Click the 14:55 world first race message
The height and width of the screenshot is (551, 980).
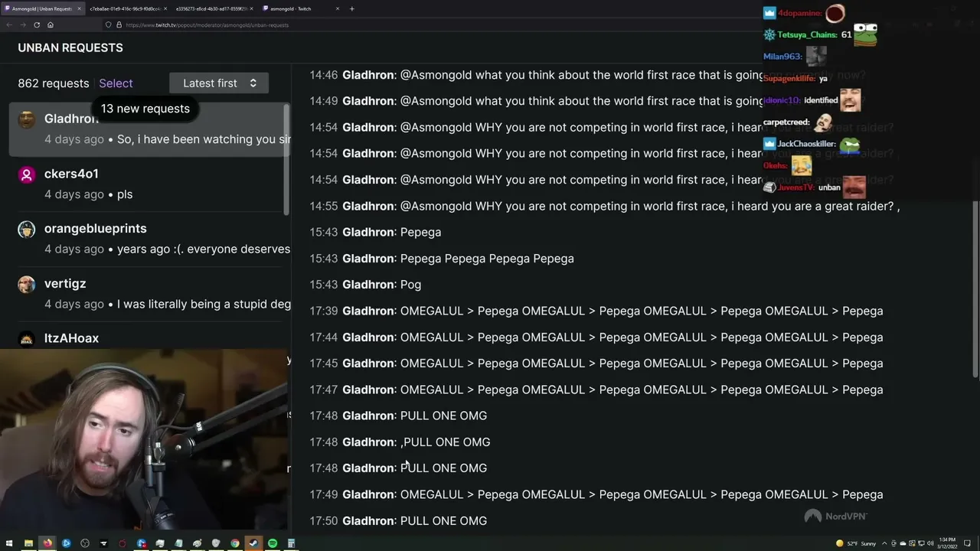(x=605, y=207)
